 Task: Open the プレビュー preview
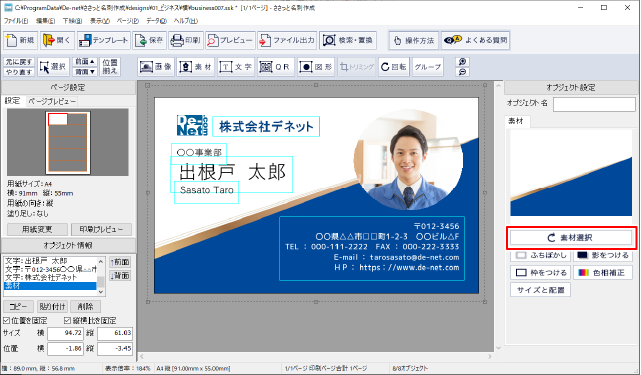pyautogui.click(x=230, y=40)
